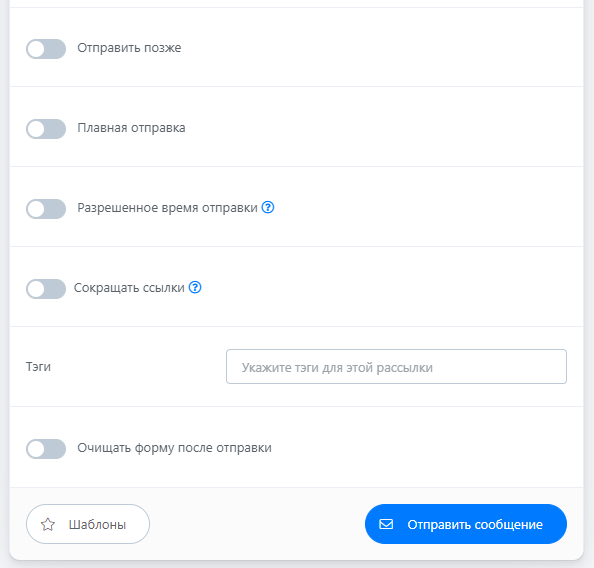594x568 pixels.
Task: Toggle the Разрешенное время отправки switch
Action: [x=46, y=209]
